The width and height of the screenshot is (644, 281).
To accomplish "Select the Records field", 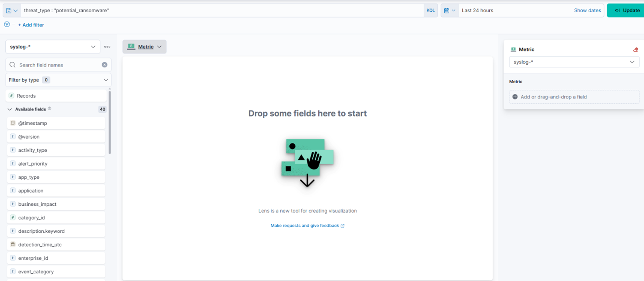I will (x=56, y=96).
